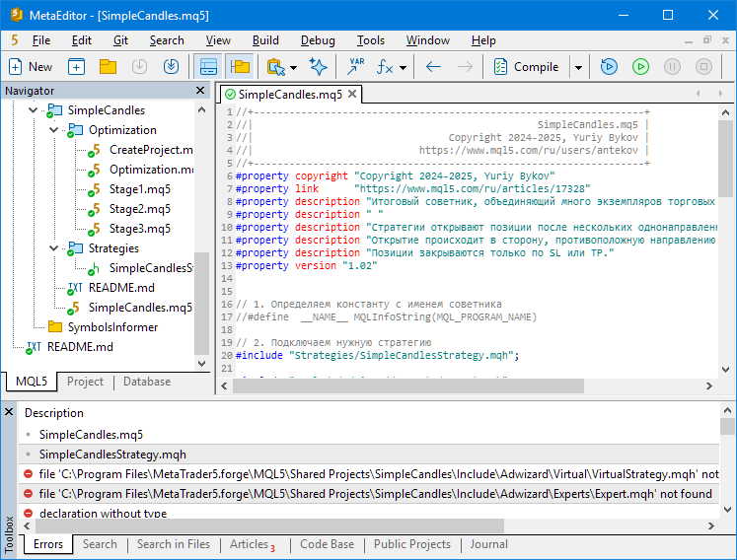Toggle the Navigator panel toolbar icon

coord(240,67)
